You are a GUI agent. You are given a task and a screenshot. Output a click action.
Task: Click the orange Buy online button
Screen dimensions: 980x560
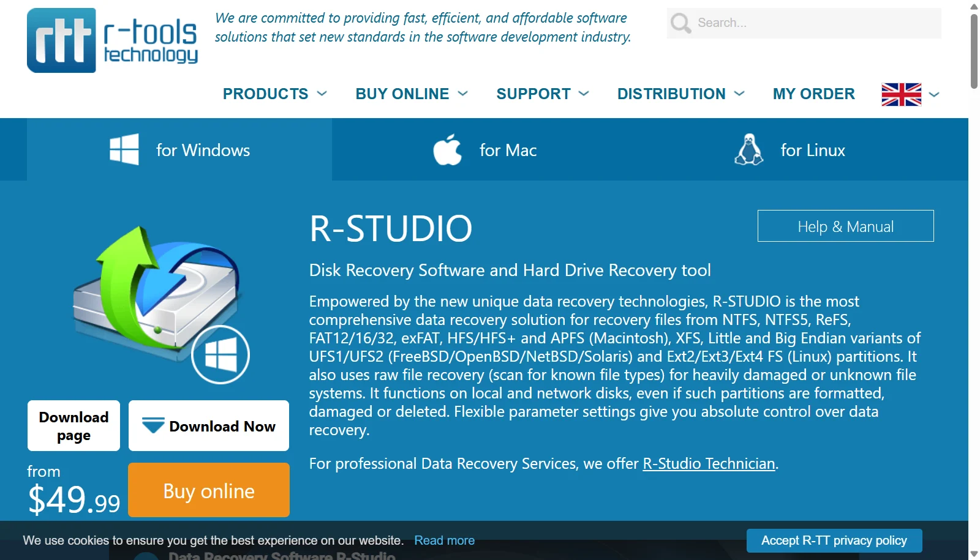(209, 490)
